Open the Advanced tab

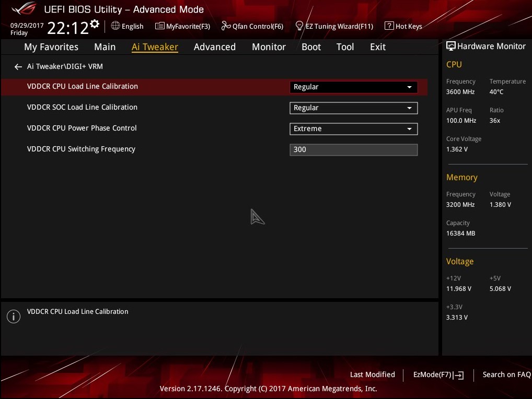(x=214, y=47)
